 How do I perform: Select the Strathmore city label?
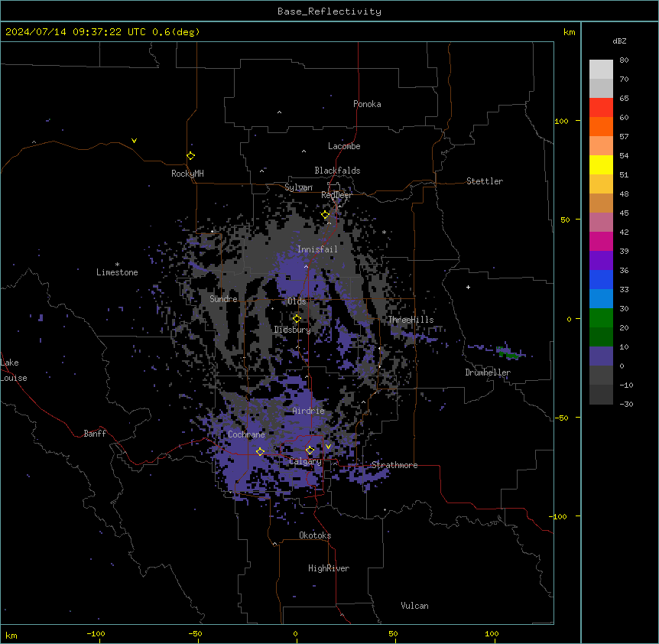[x=394, y=465]
